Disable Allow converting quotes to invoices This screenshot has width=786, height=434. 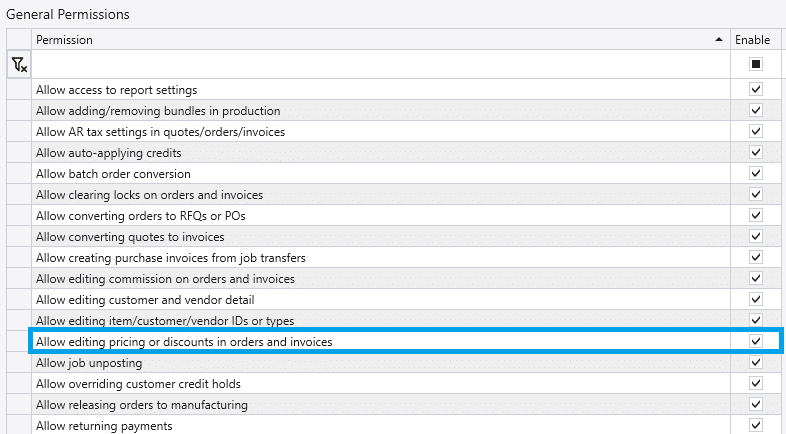[x=755, y=237]
